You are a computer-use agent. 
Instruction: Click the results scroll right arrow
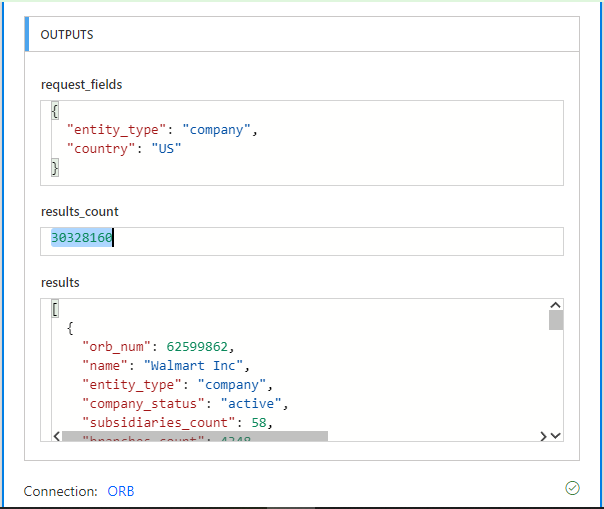tap(543, 435)
